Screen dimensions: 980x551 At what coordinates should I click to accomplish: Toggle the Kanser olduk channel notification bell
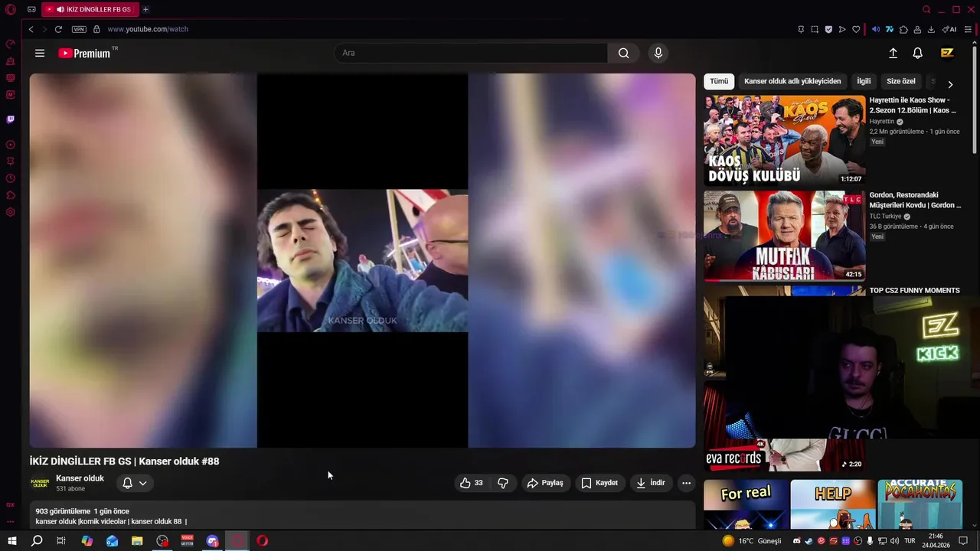pyautogui.click(x=134, y=483)
